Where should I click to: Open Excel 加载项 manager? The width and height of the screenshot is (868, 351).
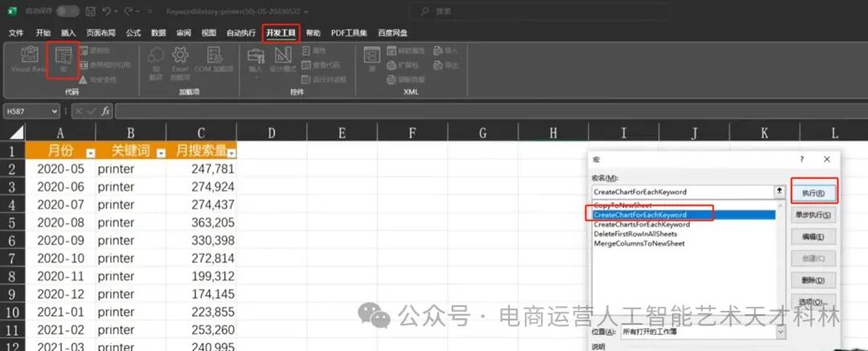180,63
